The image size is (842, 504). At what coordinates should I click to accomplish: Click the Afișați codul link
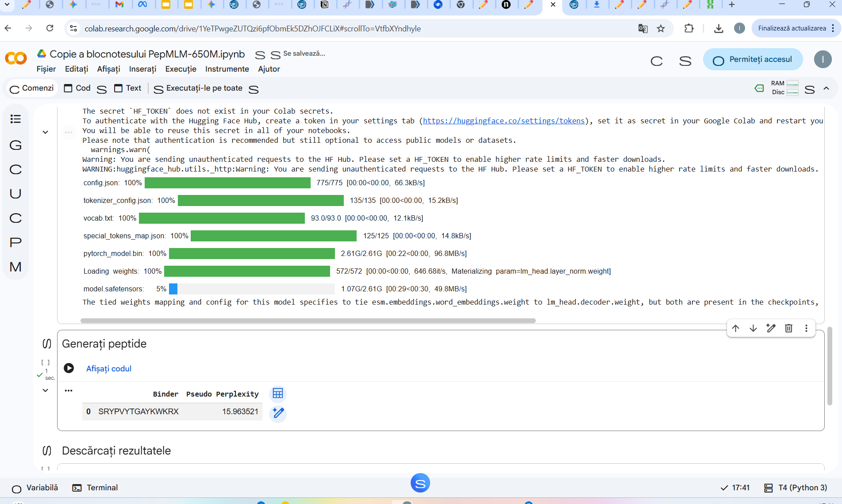click(x=109, y=369)
